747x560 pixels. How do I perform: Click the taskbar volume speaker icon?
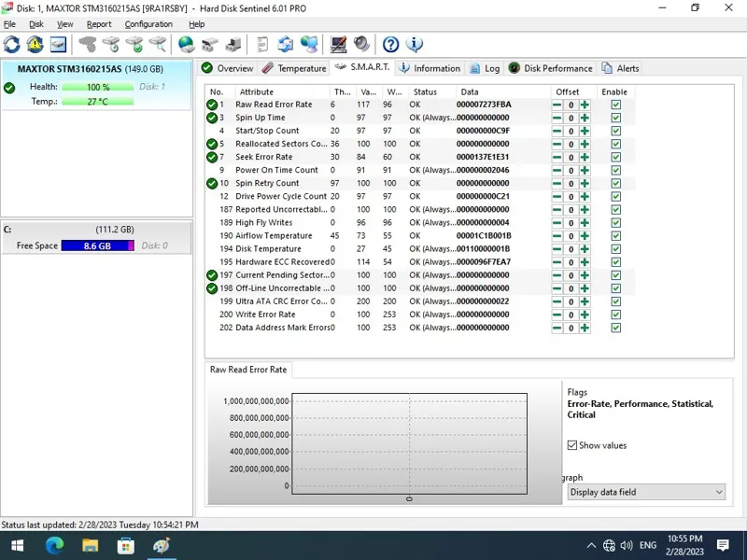tap(627, 545)
